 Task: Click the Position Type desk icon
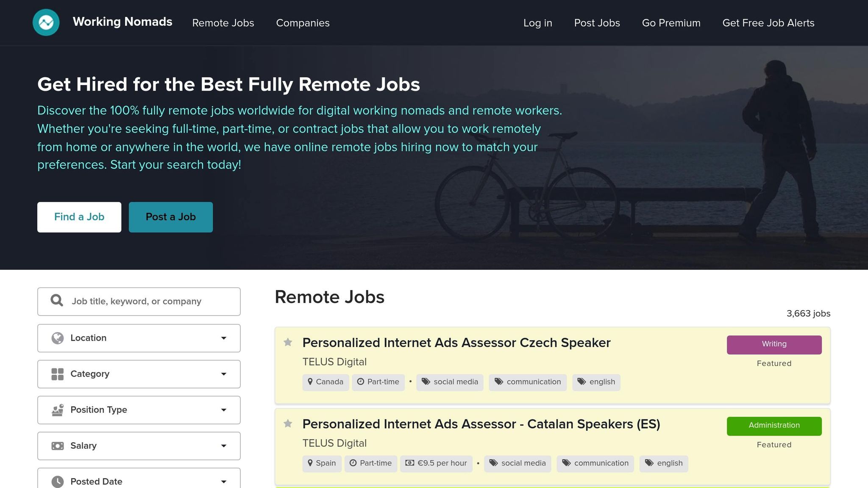click(58, 410)
